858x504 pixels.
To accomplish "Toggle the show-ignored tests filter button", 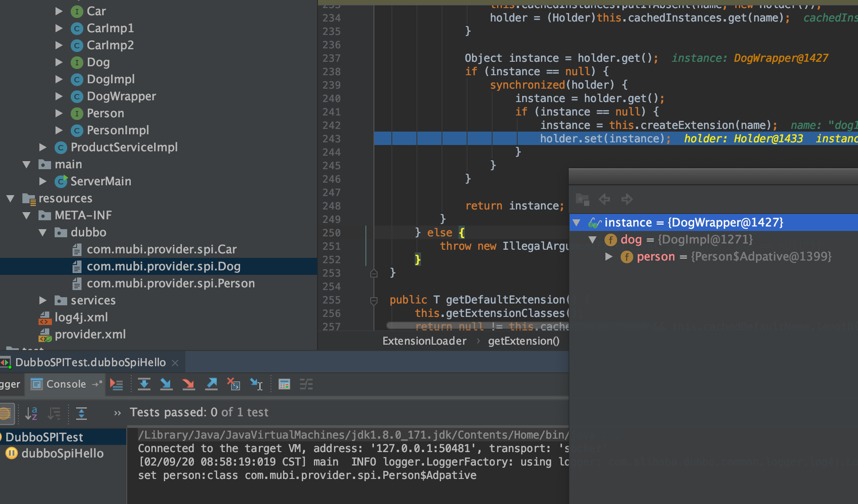I will pos(6,413).
